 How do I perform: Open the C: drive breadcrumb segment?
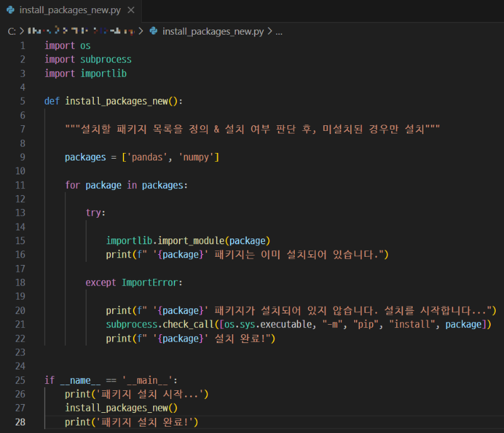(x=11, y=31)
